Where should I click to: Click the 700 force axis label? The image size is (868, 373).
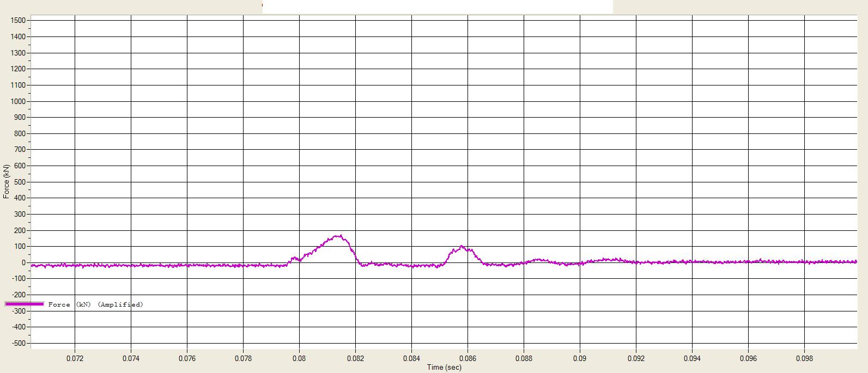(20, 149)
